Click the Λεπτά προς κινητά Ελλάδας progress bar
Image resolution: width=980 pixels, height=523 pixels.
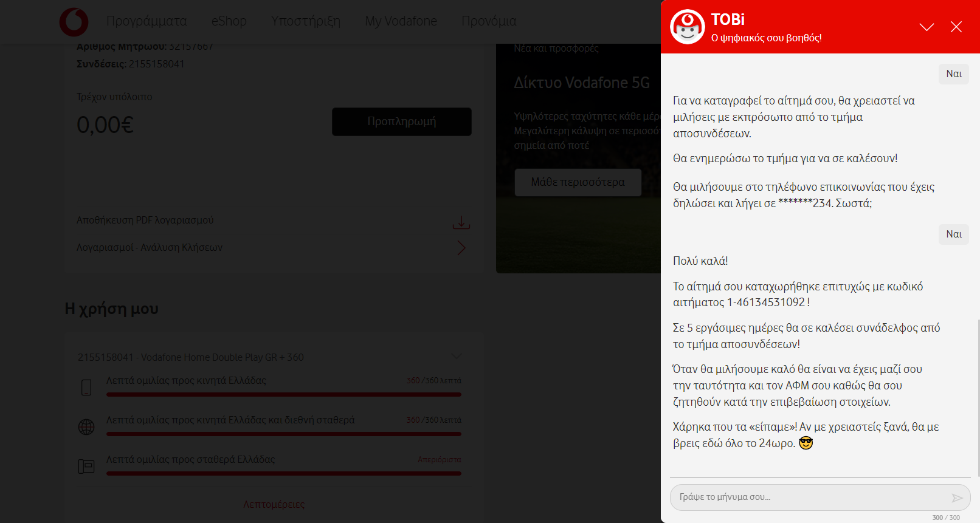tap(284, 394)
